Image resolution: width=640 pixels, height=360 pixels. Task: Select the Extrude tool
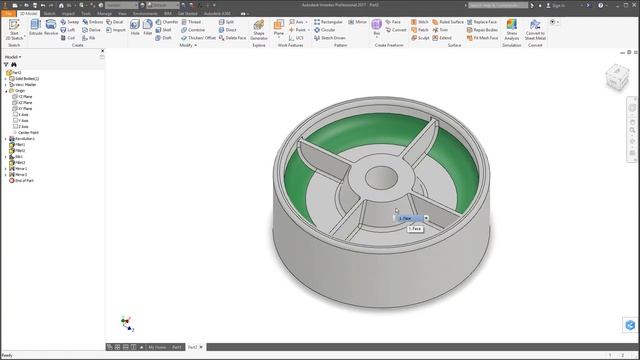(x=36, y=27)
